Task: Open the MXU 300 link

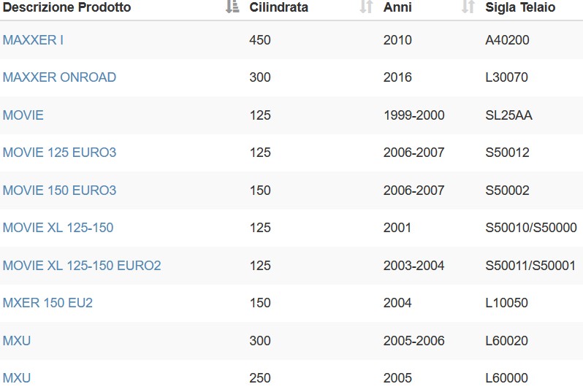Action: pyautogui.click(x=17, y=340)
